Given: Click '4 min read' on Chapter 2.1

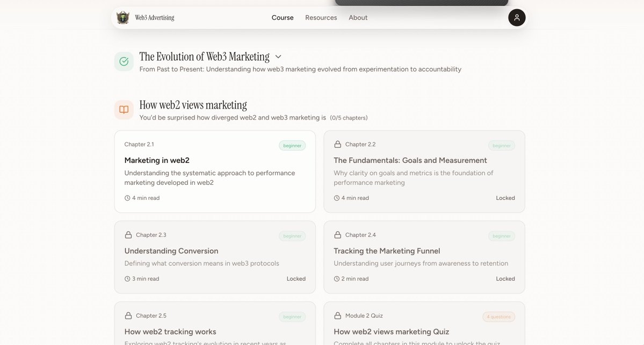Looking at the screenshot, I should [146, 198].
